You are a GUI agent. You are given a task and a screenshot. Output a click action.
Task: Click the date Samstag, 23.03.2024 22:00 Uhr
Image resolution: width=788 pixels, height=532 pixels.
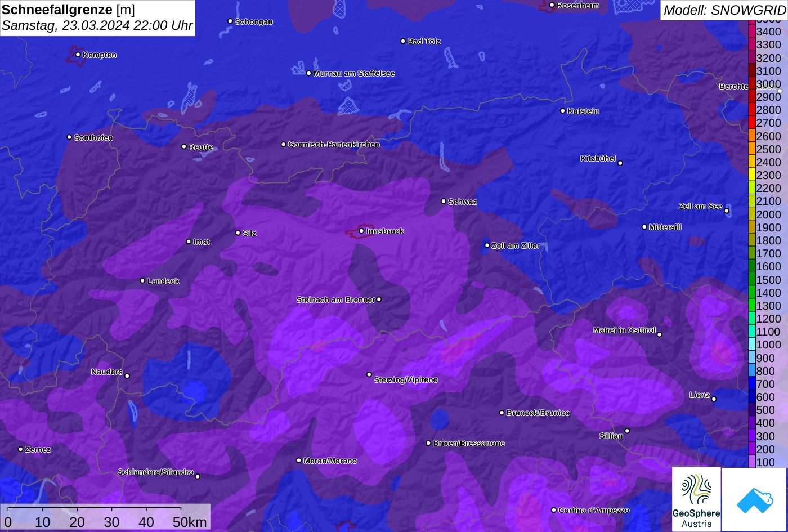(x=97, y=26)
